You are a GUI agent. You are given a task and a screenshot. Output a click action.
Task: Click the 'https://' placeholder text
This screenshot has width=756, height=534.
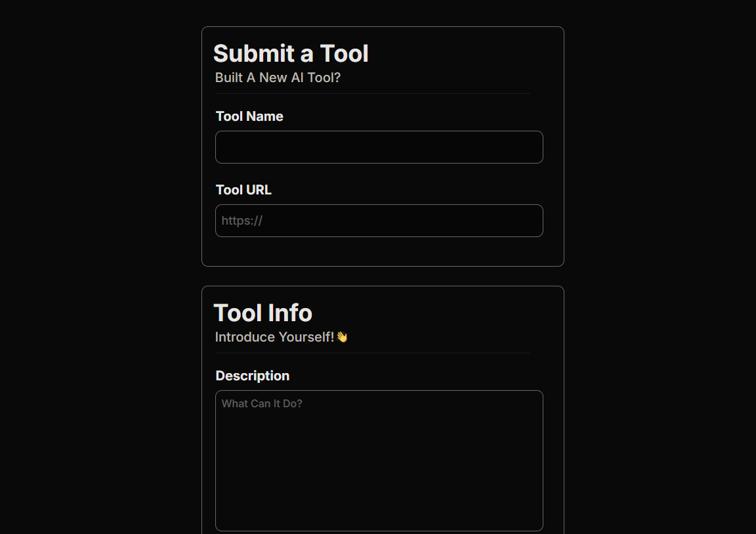[242, 221]
